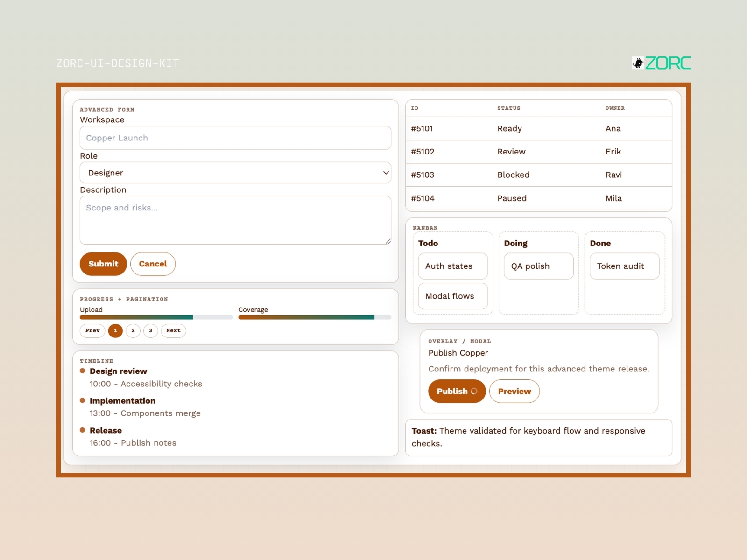Click the Paused status cell
Image resolution: width=747 pixels, height=560 pixels.
pyautogui.click(x=512, y=198)
